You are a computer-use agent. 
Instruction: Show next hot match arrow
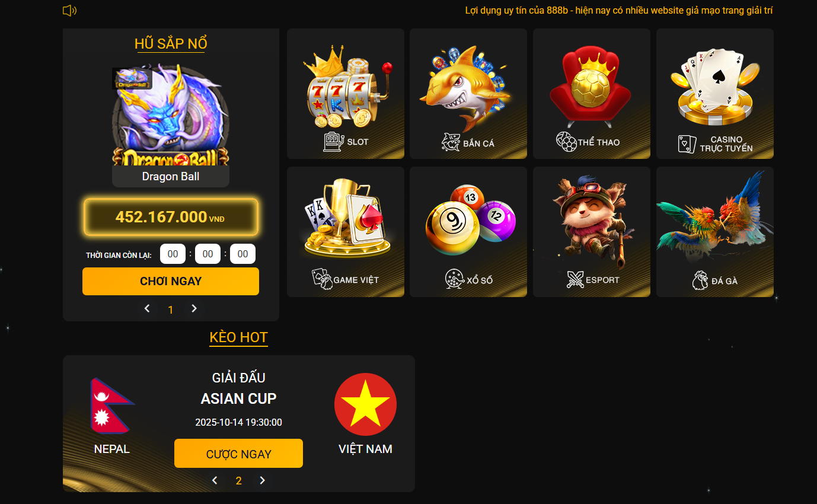pyautogui.click(x=262, y=480)
